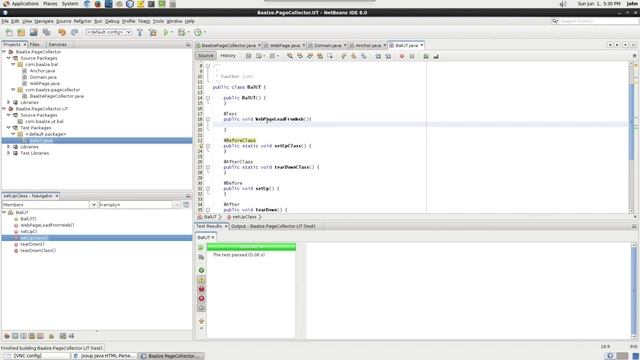
Task: Switch to Domain.java editor tab
Action: point(327,45)
